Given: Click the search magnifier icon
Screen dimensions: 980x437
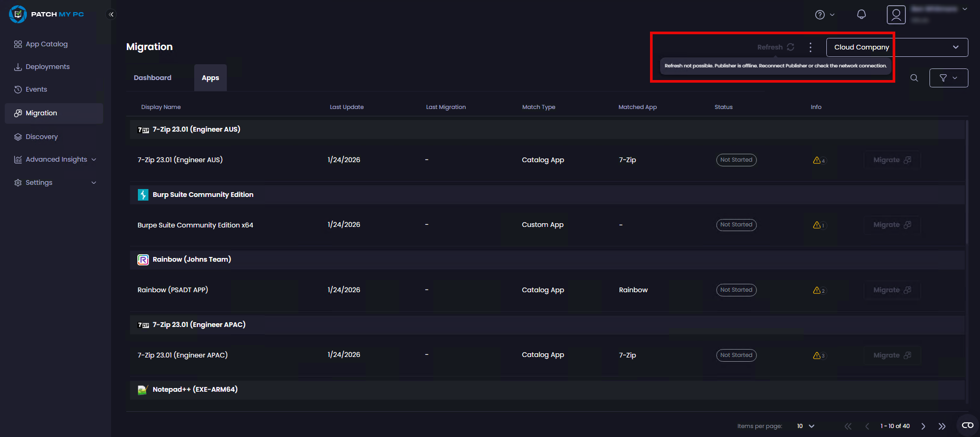Looking at the screenshot, I should [914, 78].
